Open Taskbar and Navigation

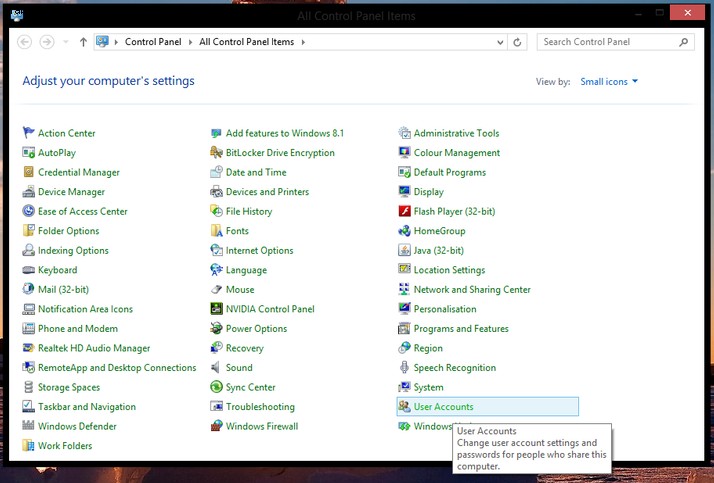click(x=87, y=407)
